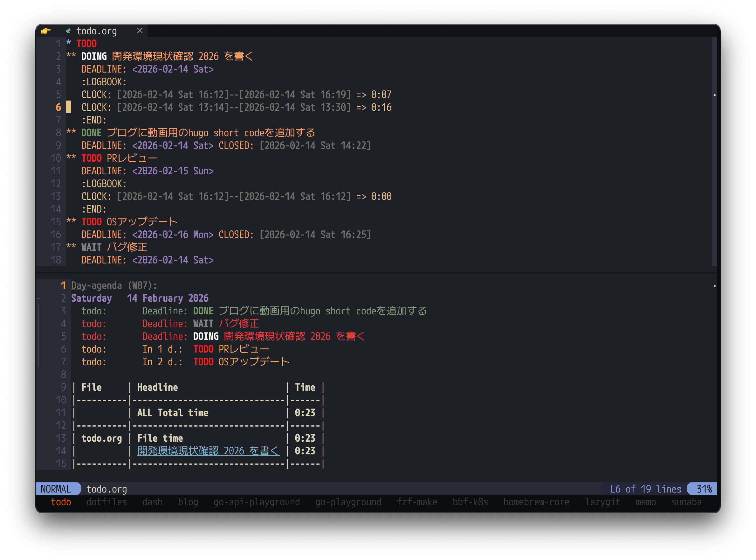Toggle the DONE keyword on hugo heading

91,133
